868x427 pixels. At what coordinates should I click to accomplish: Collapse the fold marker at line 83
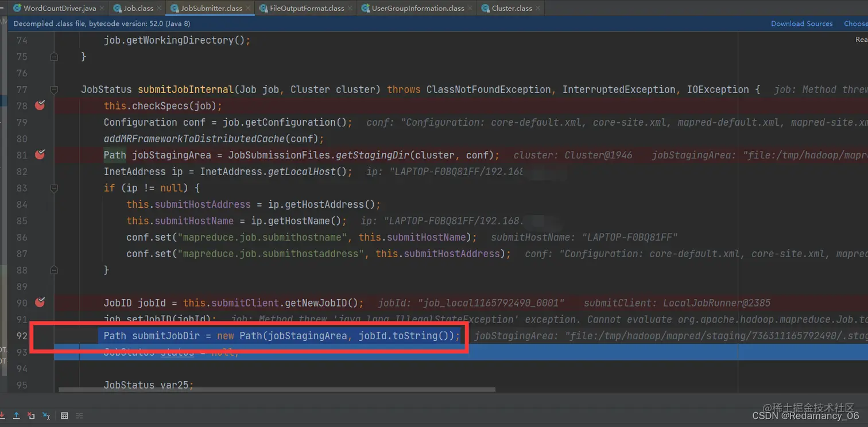[54, 188]
